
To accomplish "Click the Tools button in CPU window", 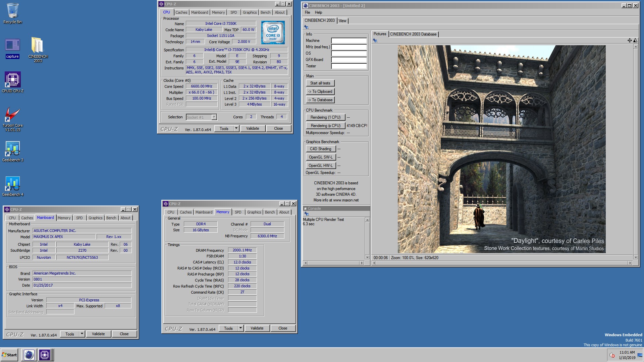I will click(x=224, y=128).
